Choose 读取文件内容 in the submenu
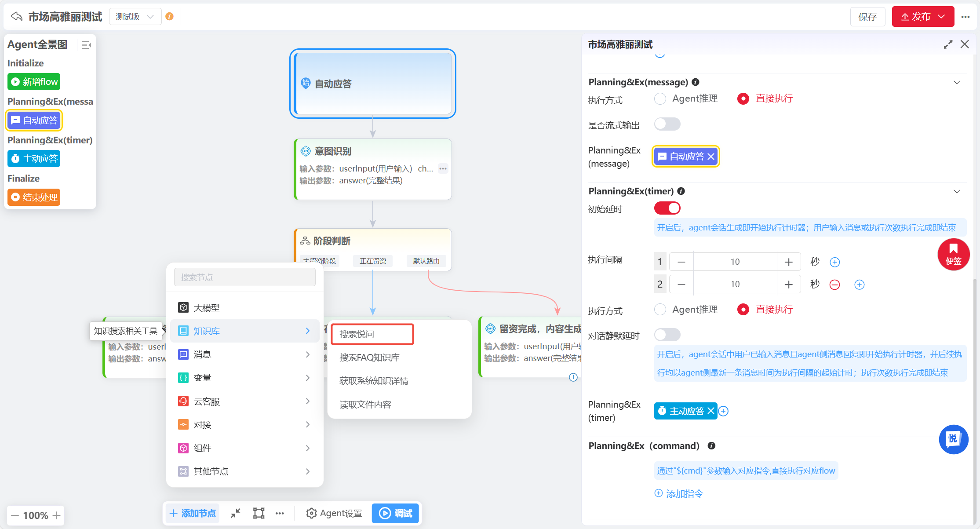Image resolution: width=980 pixels, height=529 pixels. pos(365,404)
